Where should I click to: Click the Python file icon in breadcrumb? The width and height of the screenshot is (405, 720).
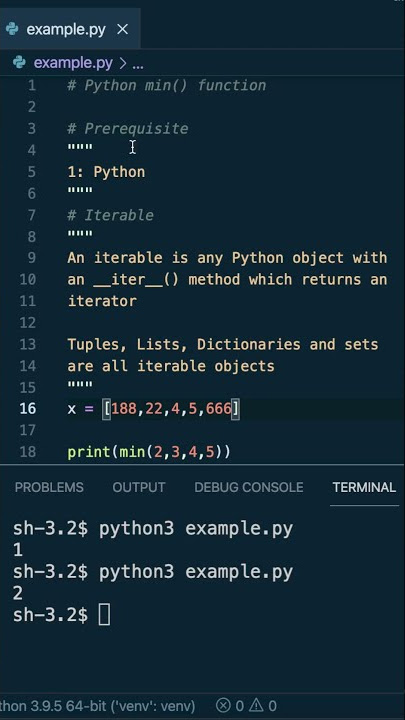coord(19,63)
